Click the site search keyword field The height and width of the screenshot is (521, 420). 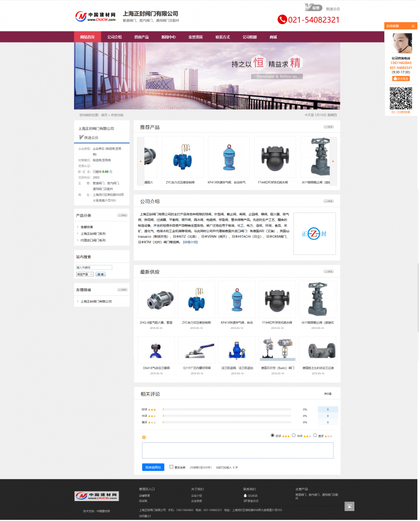pos(94,268)
